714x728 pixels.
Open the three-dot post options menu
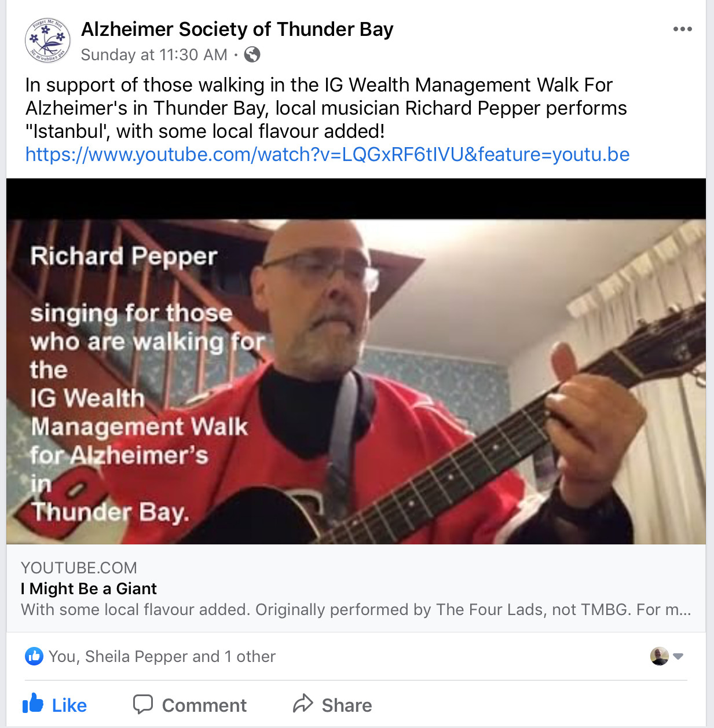point(682,29)
